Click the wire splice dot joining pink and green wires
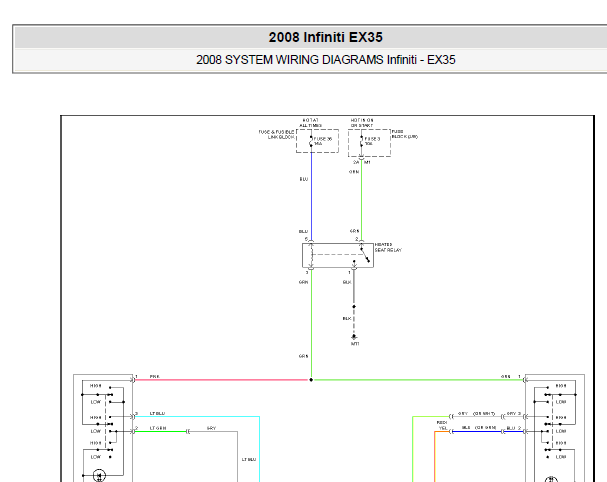607x482 pixels. [311, 380]
